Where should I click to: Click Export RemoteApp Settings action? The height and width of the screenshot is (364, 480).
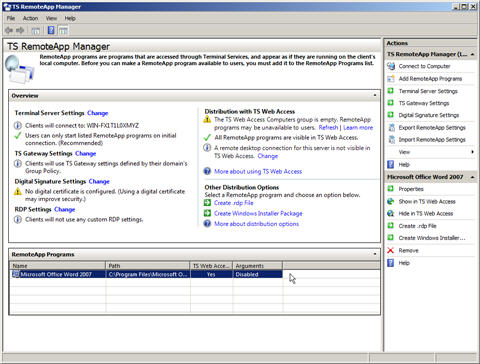coord(432,127)
